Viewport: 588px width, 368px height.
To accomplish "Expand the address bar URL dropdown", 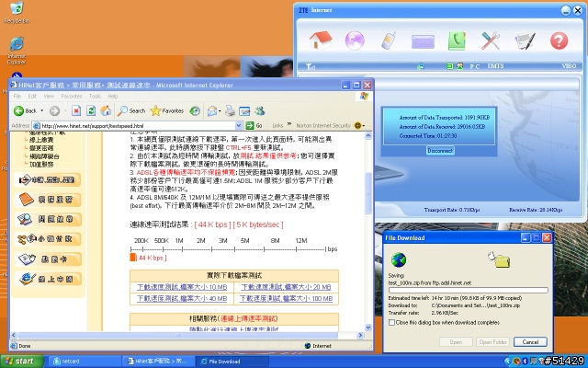I will click(239, 125).
